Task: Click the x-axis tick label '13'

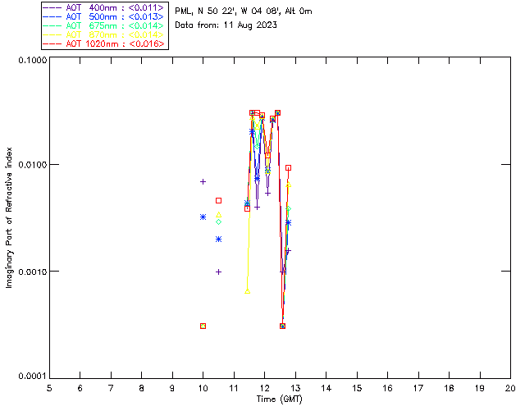Action: click(x=295, y=388)
